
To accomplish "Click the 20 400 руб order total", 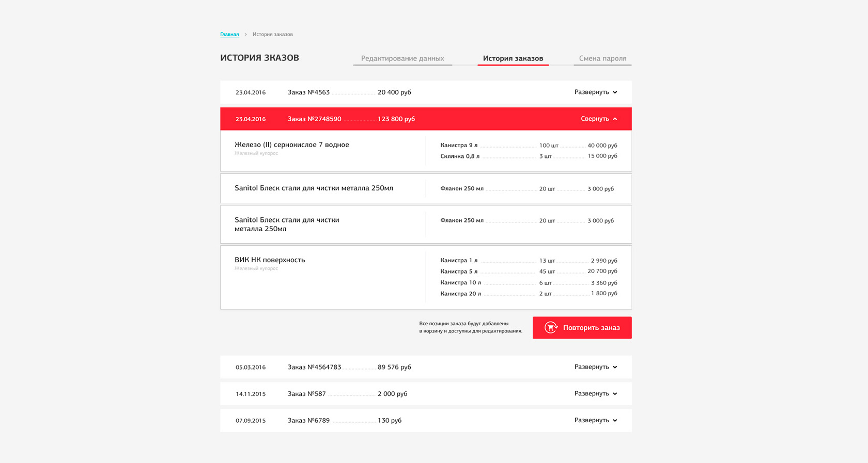I will [394, 92].
